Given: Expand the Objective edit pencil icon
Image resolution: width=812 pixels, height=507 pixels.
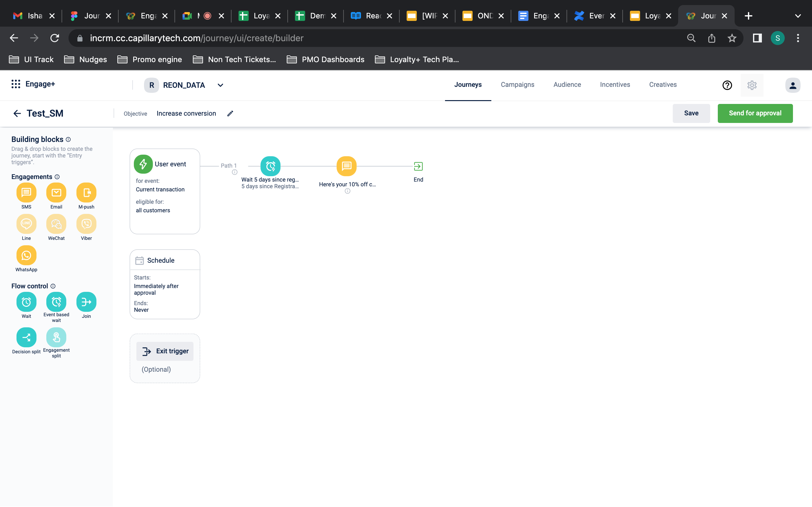Looking at the screenshot, I should point(230,113).
